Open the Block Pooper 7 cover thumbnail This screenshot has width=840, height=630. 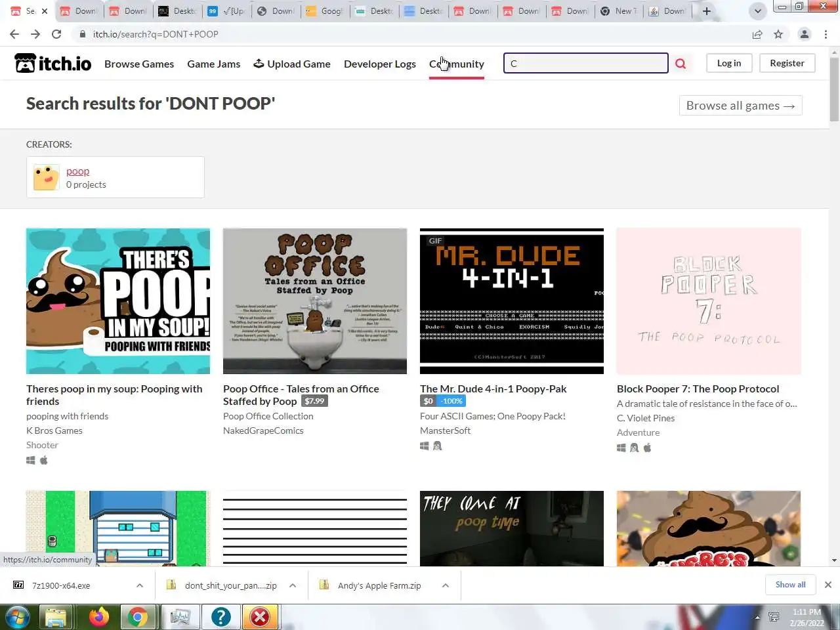(x=709, y=301)
